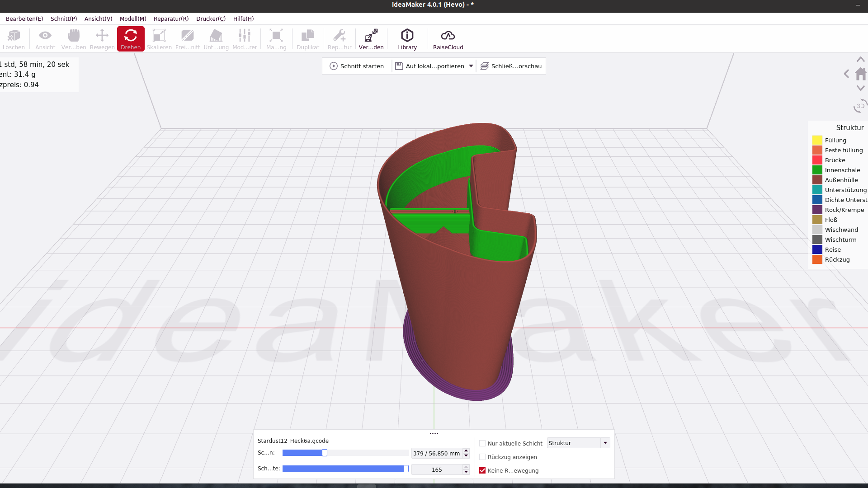This screenshot has width=868, height=488.
Task: Open RaiseCloud from the toolbar
Action: [x=448, y=39]
